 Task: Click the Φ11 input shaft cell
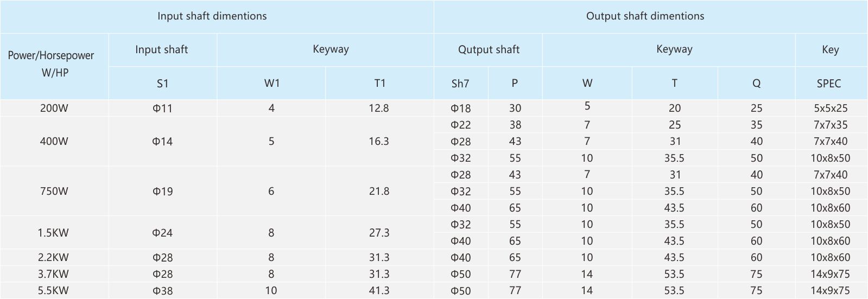coord(163,108)
